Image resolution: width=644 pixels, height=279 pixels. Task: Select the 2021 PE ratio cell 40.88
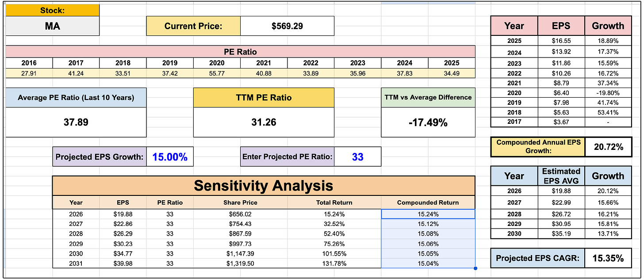[x=264, y=73]
